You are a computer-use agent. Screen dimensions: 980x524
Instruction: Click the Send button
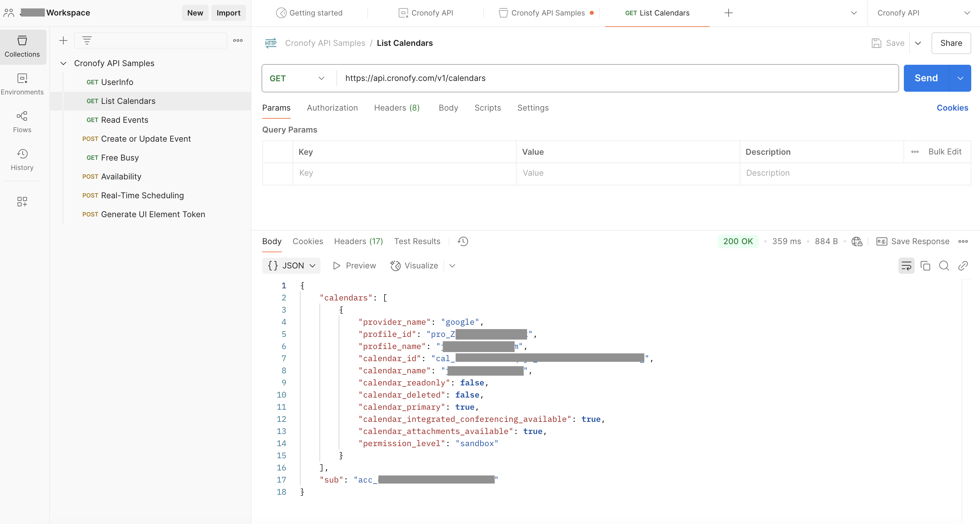pyautogui.click(x=926, y=78)
